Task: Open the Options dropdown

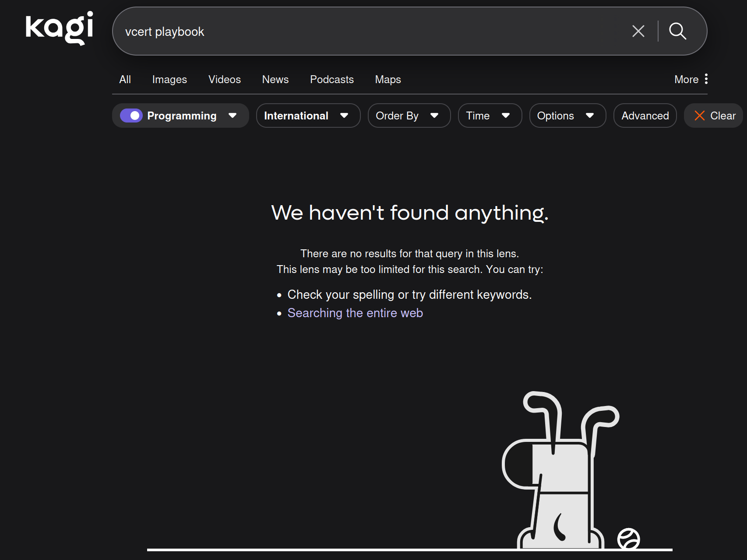Action: [567, 115]
